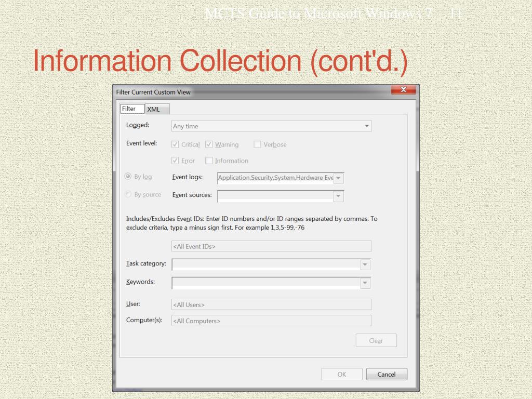Screen dimensions: 532x399
Task: Click the Logged label
Action: coord(137,125)
